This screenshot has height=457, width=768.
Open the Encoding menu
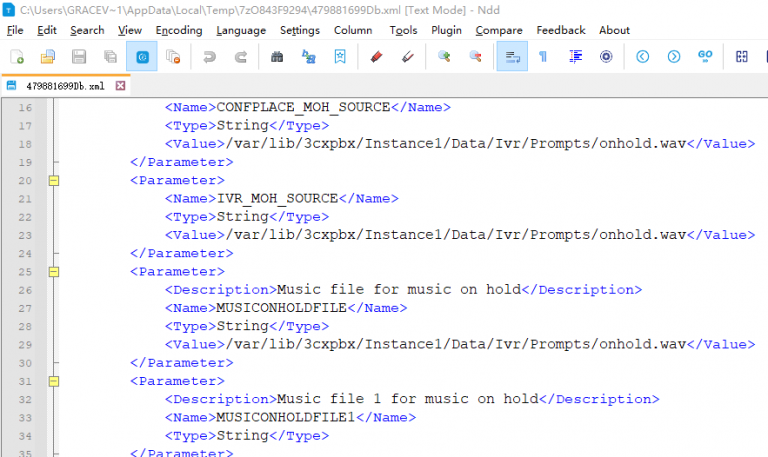(179, 30)
